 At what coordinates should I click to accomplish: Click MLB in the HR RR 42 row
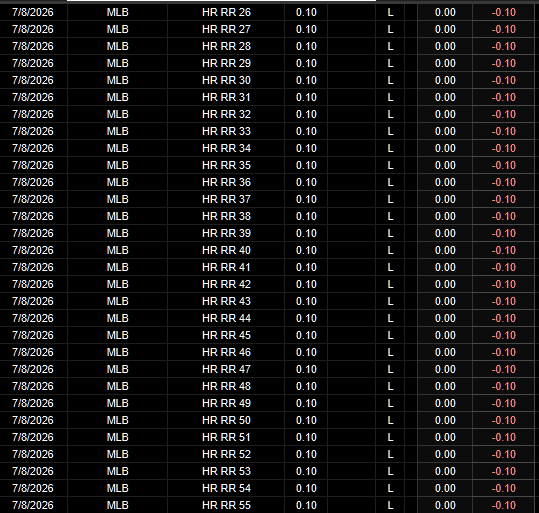click(118, 284)
